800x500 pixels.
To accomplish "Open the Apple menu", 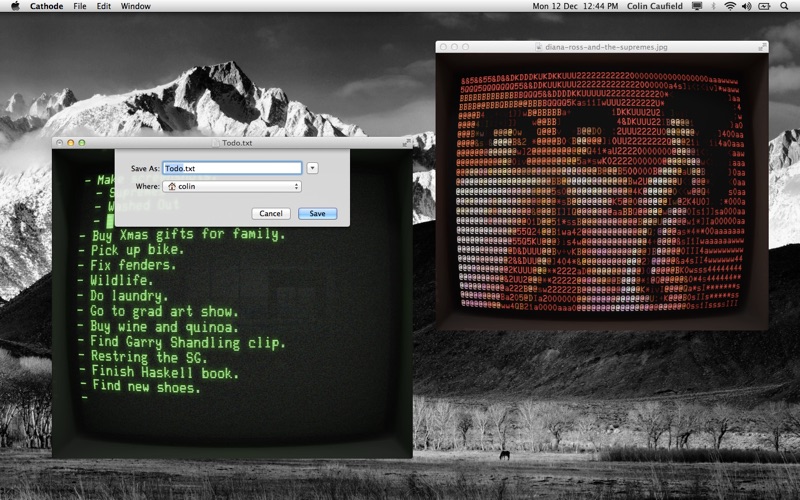I will tap(14, 6).
